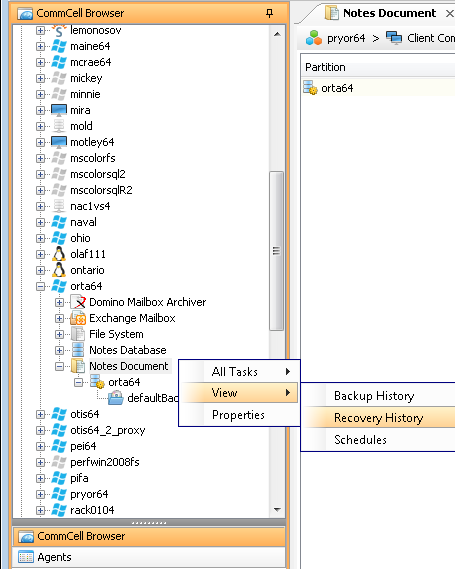Click the mira computer monitor icon

59,110
